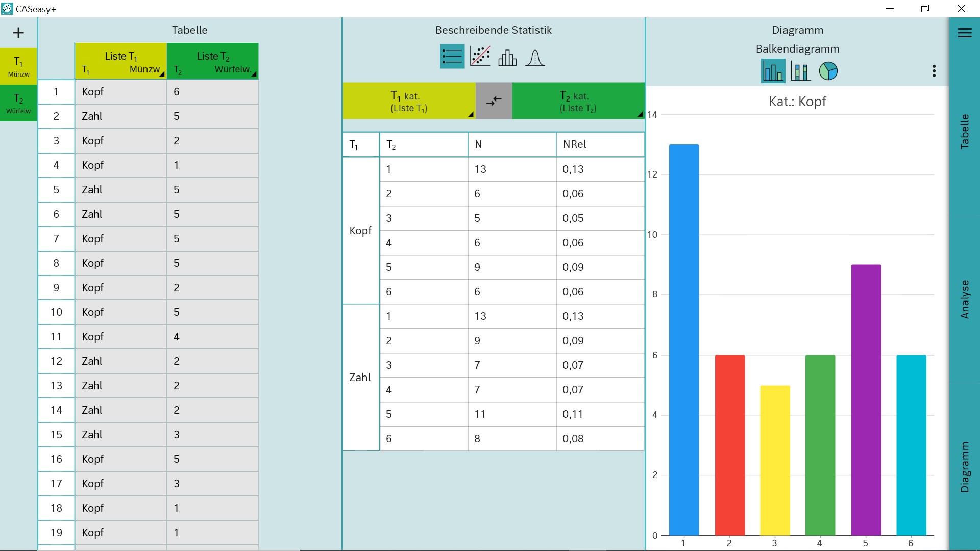The width and height of the screenshot is (980, 551).
Task: Switch to the pie chart icon
Action: [828, 71]
